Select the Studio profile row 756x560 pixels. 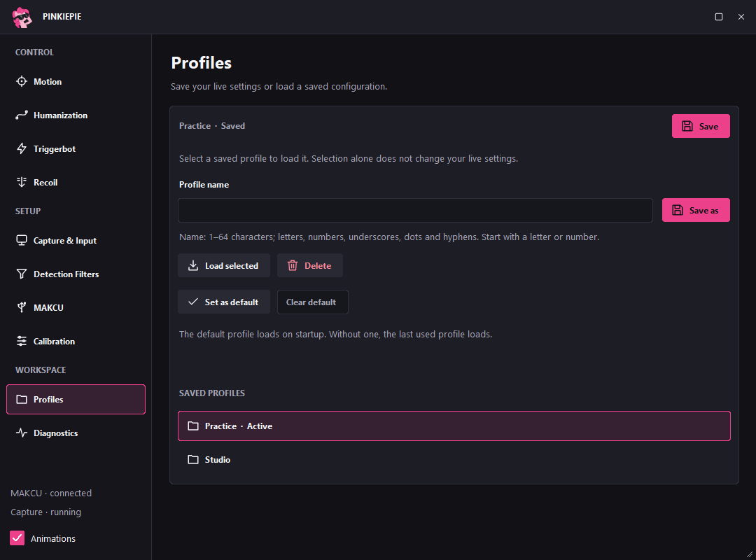pos(454,460)
